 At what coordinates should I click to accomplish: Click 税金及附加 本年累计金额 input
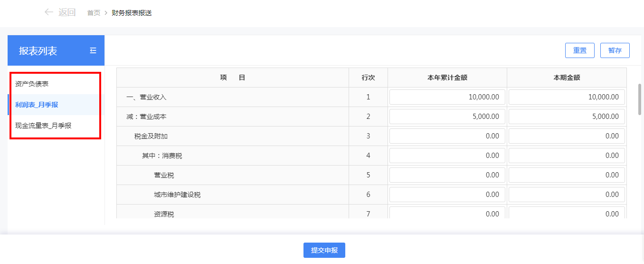pyautogui.click(x=447, y=136)
